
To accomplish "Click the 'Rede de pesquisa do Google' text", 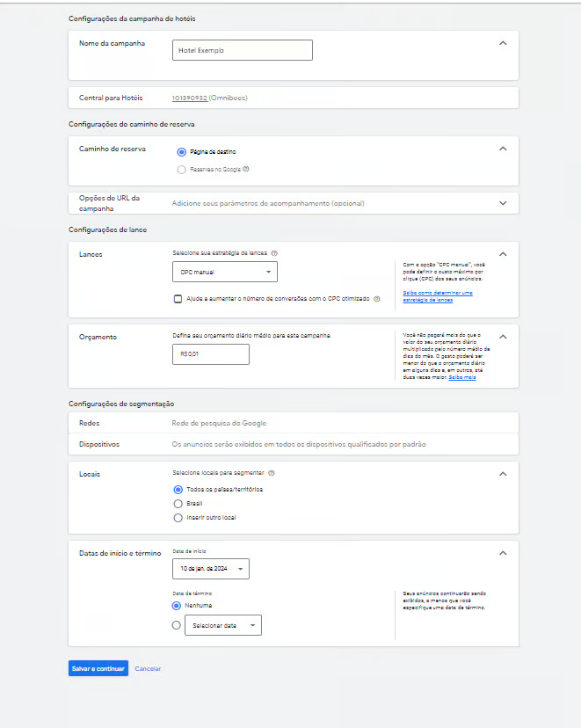I will (219, 423).
